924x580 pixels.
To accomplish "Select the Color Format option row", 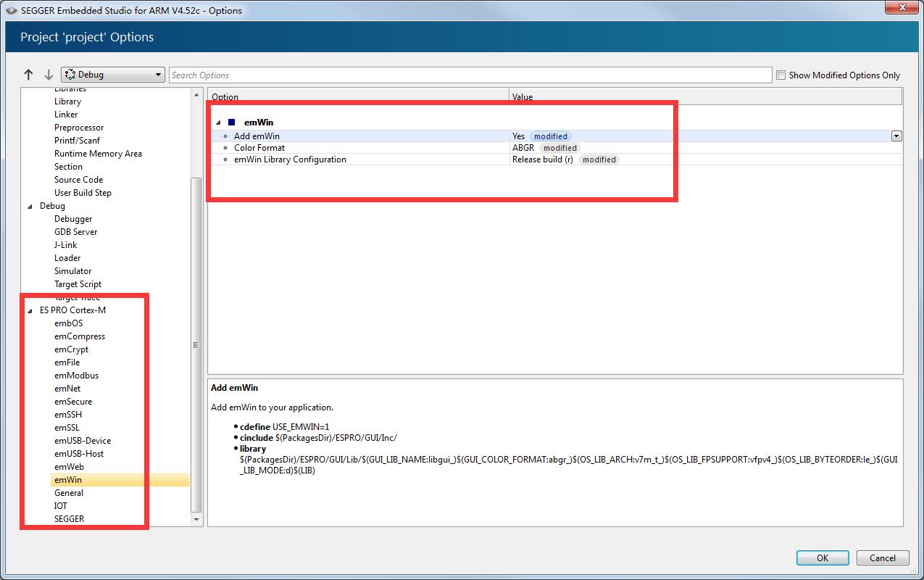I will pos(554,147).
